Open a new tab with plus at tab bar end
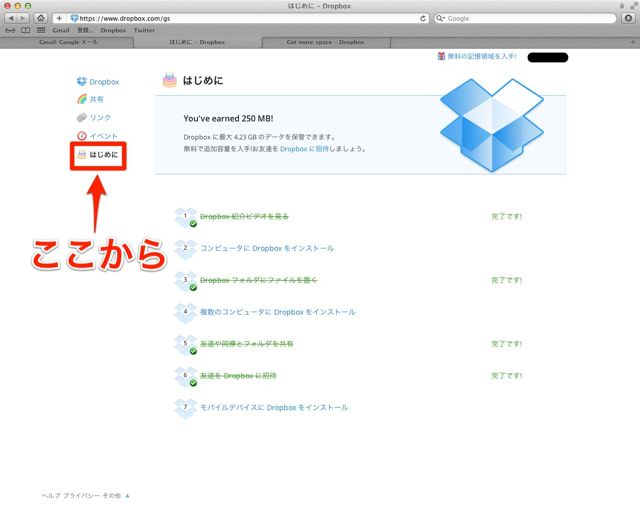 [633, 42]
